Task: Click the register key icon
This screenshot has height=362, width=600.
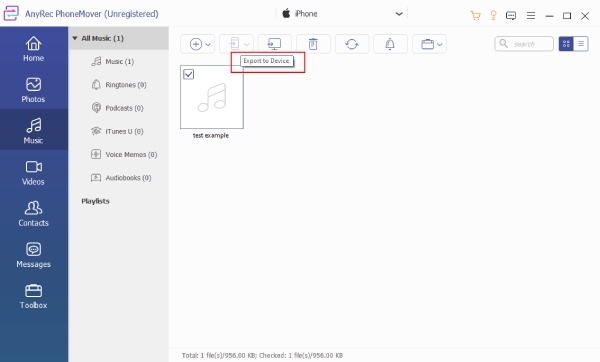Action: click(494, 15)
